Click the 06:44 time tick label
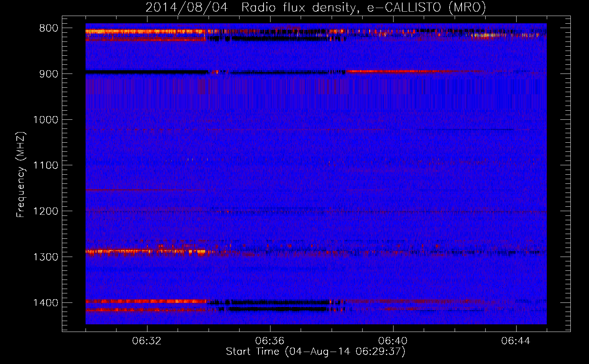Image resolution: width=589 pixels, height=364 pixels. (516, 341)
